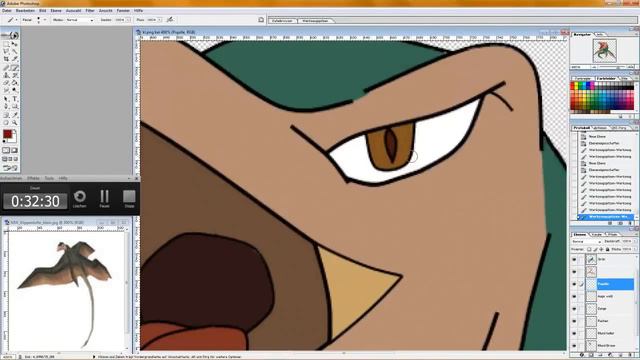This screenshot has height=360, width=640.
Task: Toggle lock position in Layers panel
Action: pyautogui.click(x=601, y=249)
